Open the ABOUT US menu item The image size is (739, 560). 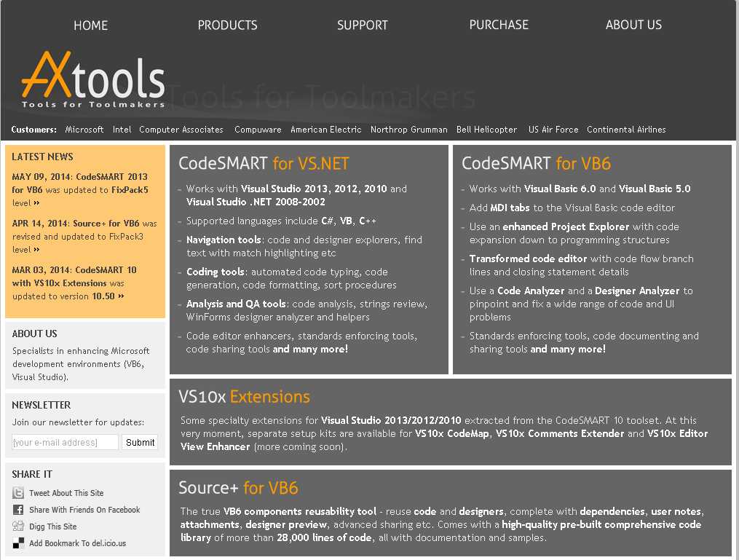coord(633,25)
